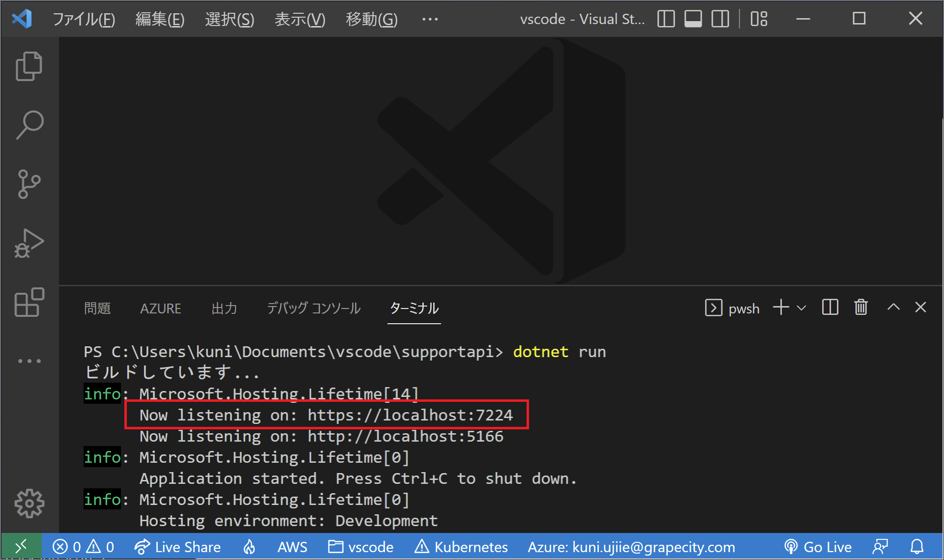The width and height of the screenshot is (944, 560).
Task: Kill the terminal with trash icon
Action: (861, 308)
